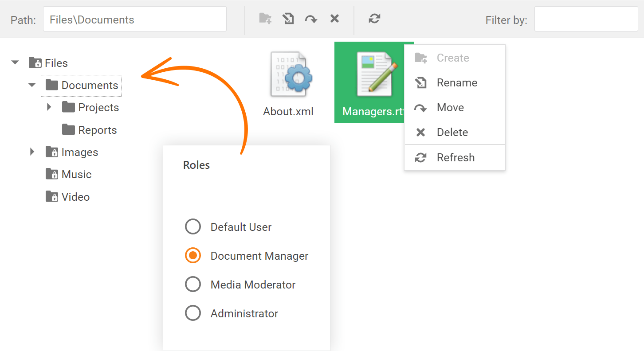The width and height of the screenshot is (644, 351).
Task: Expand the Projects folder arrow
Action: pyautogui.click(x=49, y=107)
